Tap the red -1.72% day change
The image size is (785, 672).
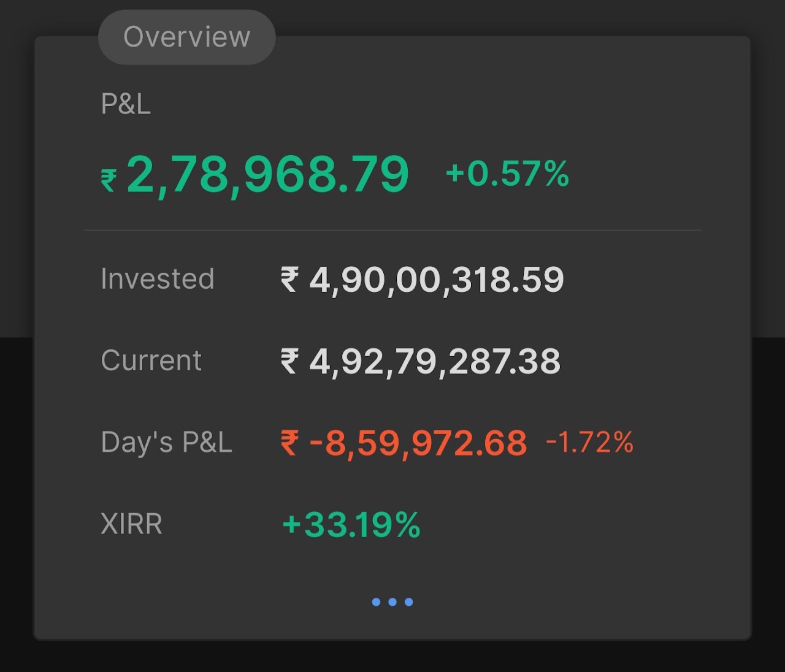(x=589, y=442)
